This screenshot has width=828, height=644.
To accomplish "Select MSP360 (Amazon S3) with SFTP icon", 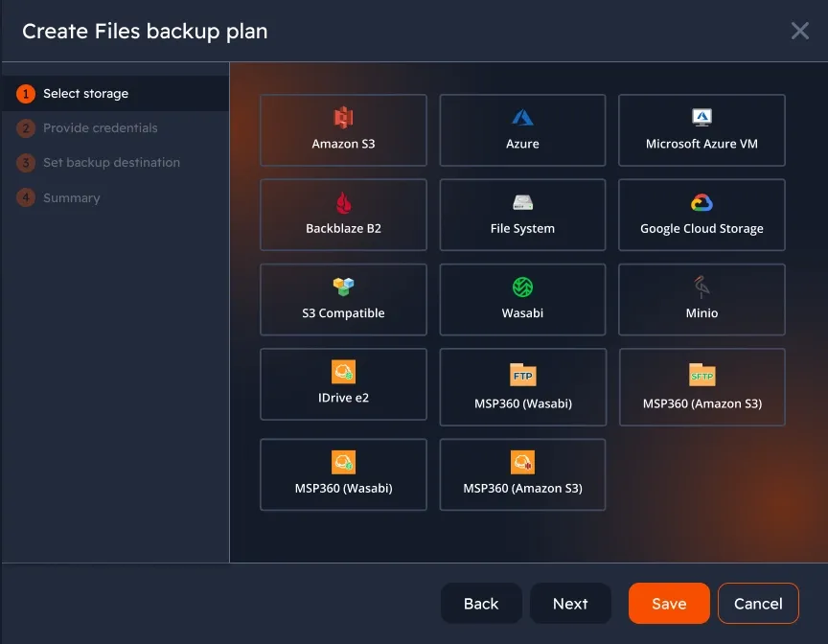I will [x=701, y=387].
